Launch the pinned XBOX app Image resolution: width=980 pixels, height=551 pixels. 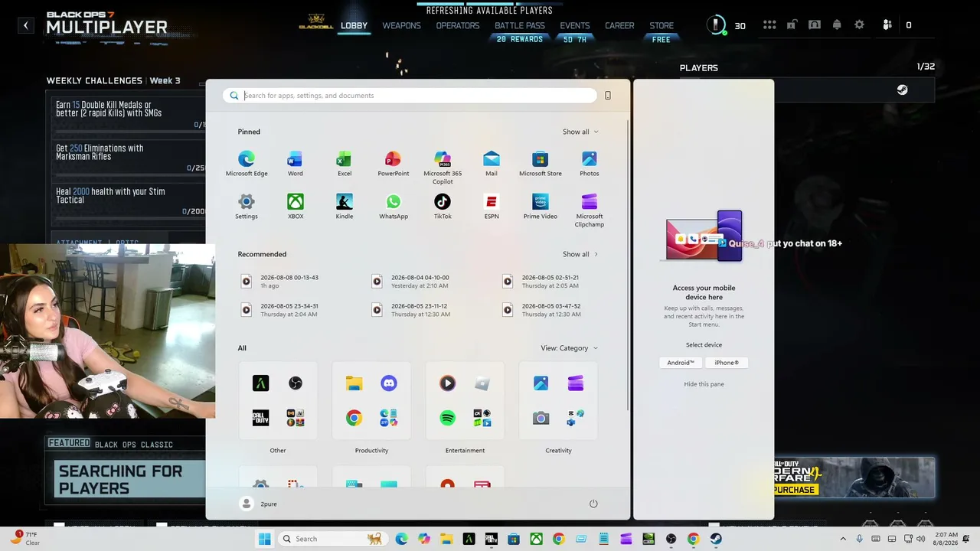(x=295, y=206)
